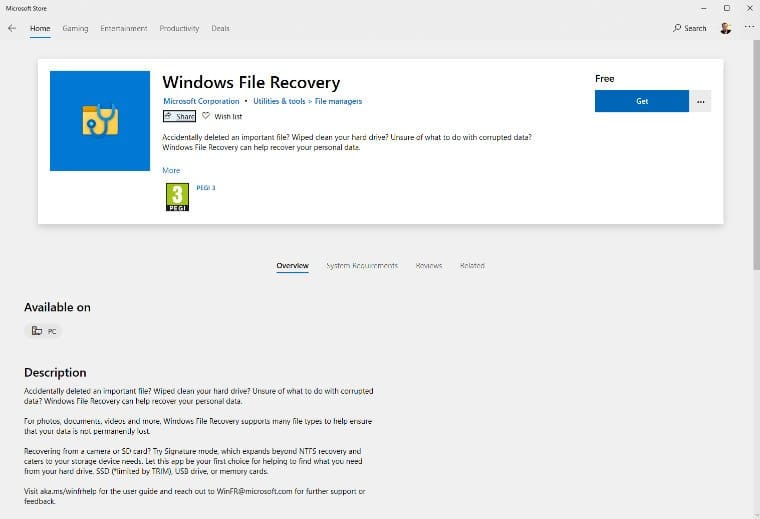The height and width of the screenshot is (519, 760).
Task: Click the Windows File Recovery title text
Action: [x=251, y=82]
